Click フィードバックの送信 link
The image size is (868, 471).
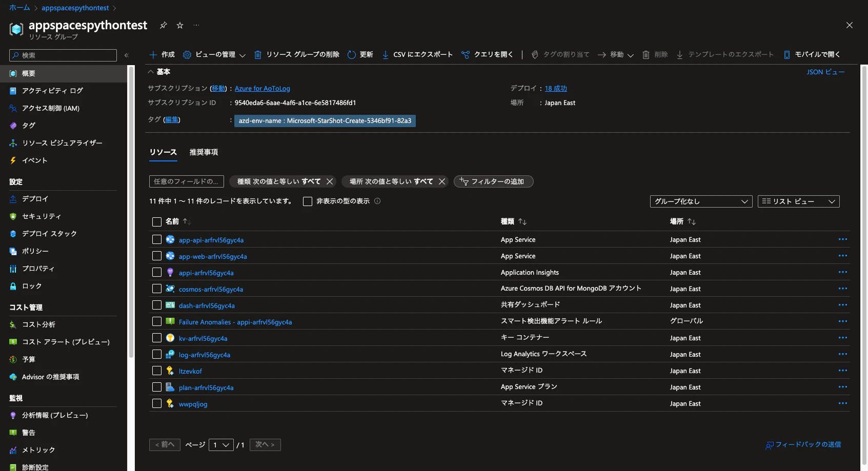[x=803, y=445]
